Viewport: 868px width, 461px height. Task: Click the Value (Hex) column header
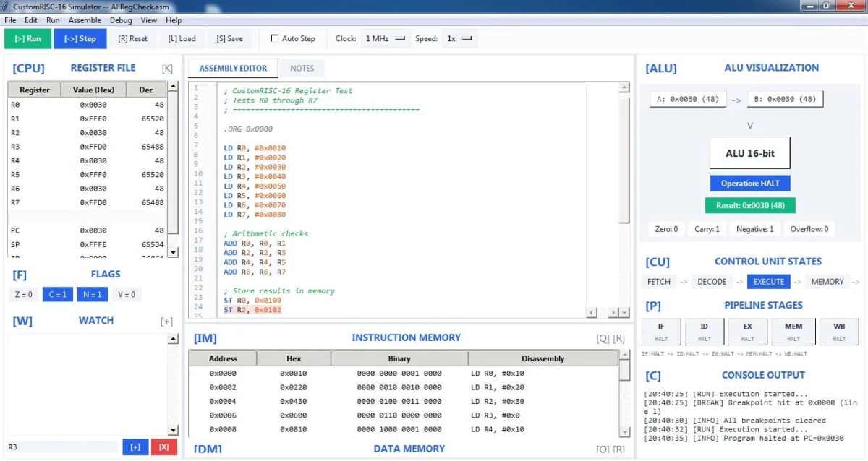[93, 90]
